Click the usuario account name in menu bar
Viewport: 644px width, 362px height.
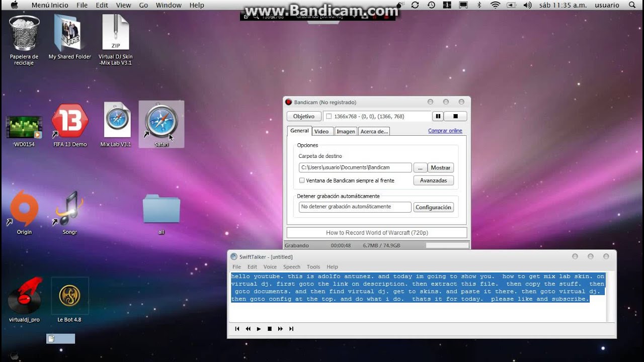pyautogui.click(x=607, y=5)
